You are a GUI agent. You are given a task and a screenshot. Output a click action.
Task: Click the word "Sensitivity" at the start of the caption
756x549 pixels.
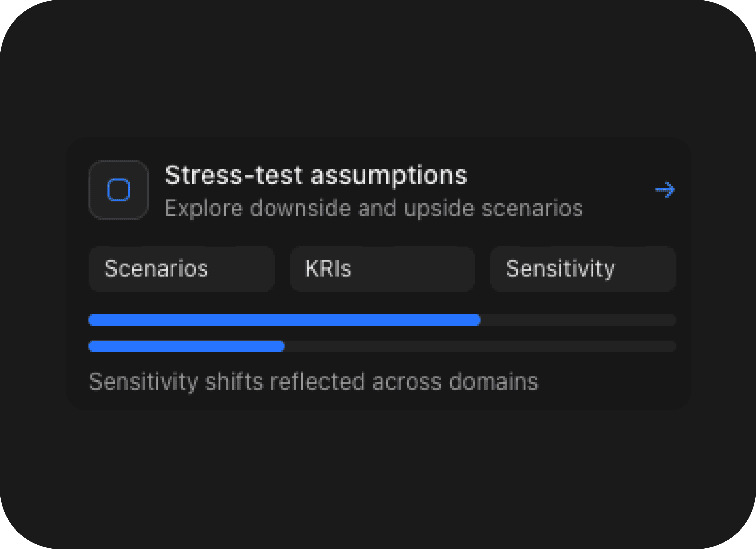pos(143,382)
